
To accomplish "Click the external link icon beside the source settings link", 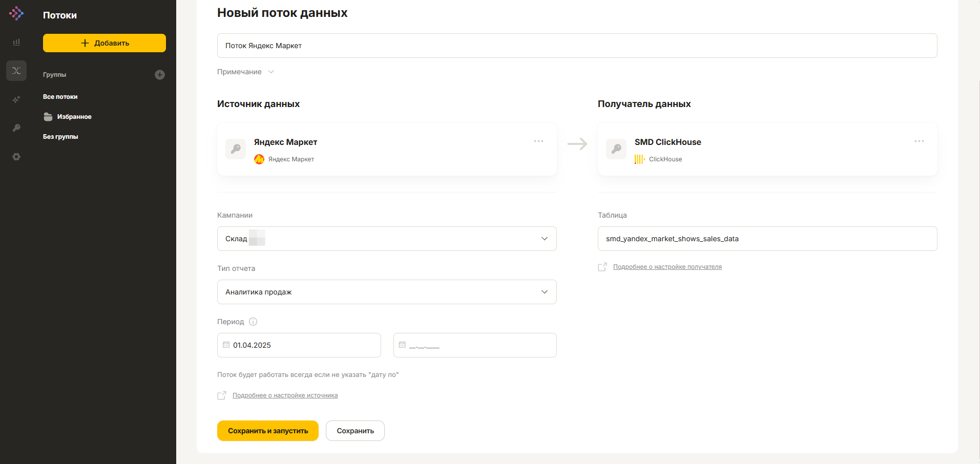I will tap(222, 395).
